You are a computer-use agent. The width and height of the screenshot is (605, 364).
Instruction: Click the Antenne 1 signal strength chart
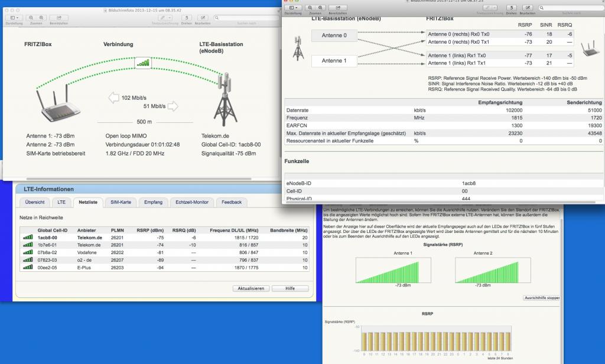point(393,271)
